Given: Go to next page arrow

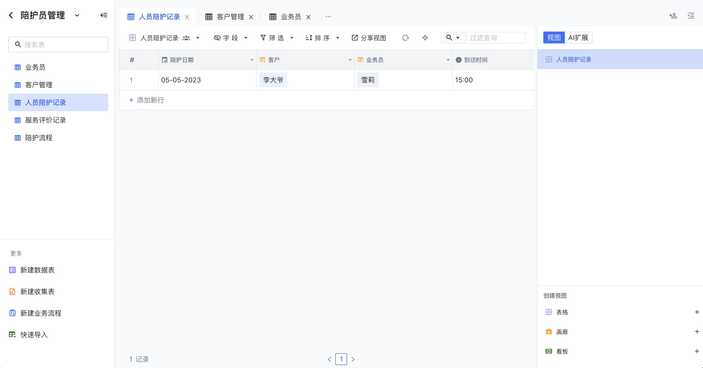Looking at the screenshot, I should tap(353, 359).
